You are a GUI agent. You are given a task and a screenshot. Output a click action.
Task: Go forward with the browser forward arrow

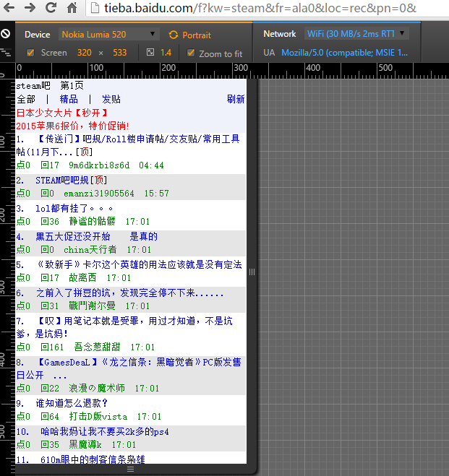coord(30,8)
